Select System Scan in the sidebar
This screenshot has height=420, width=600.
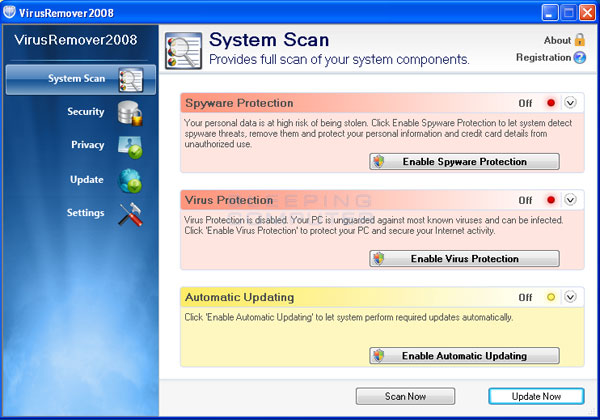81,80
